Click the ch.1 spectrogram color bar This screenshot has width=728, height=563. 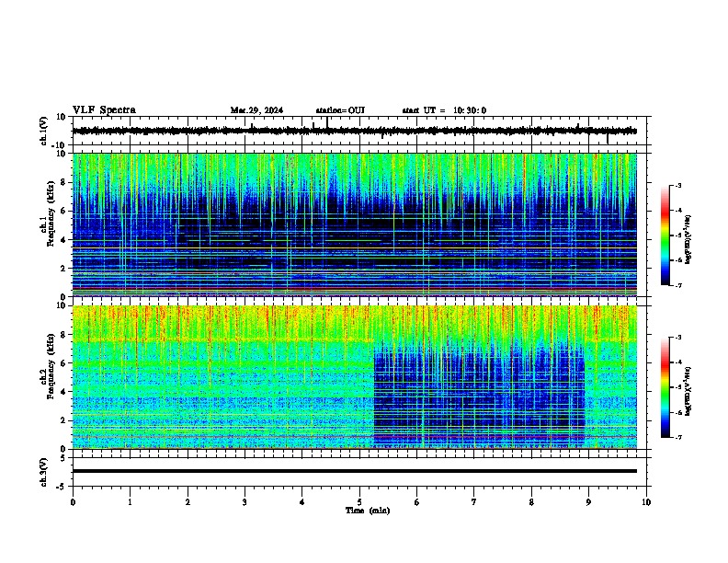[x=665, y=236]
